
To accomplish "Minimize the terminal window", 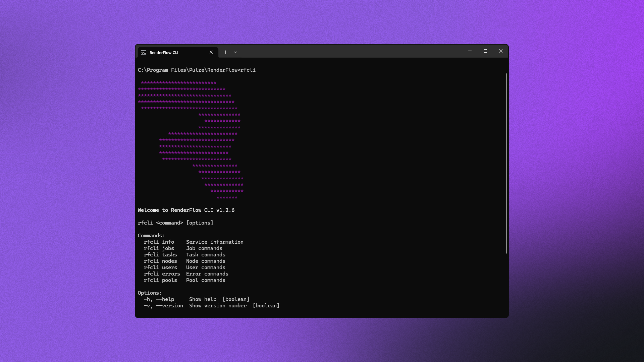I will (x=470, y=51).
